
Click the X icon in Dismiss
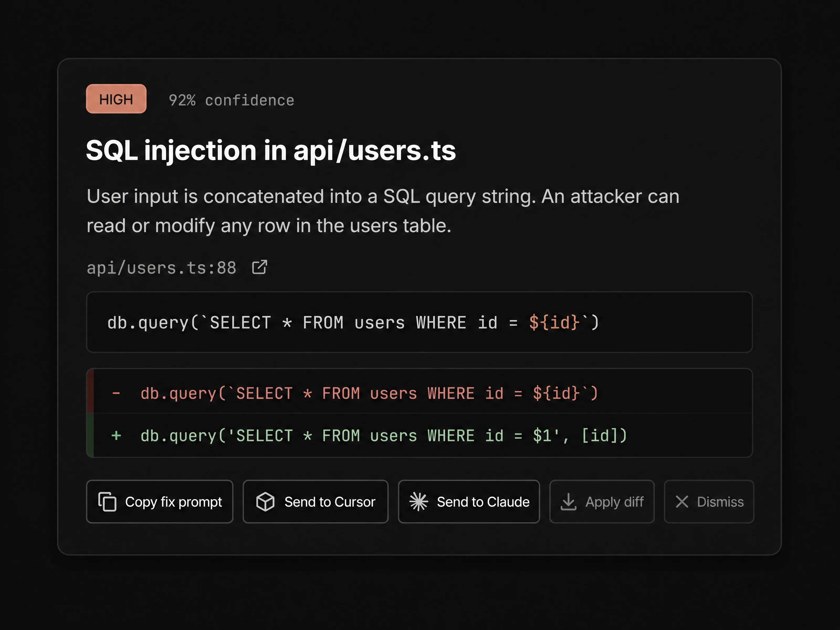point(682,502)
